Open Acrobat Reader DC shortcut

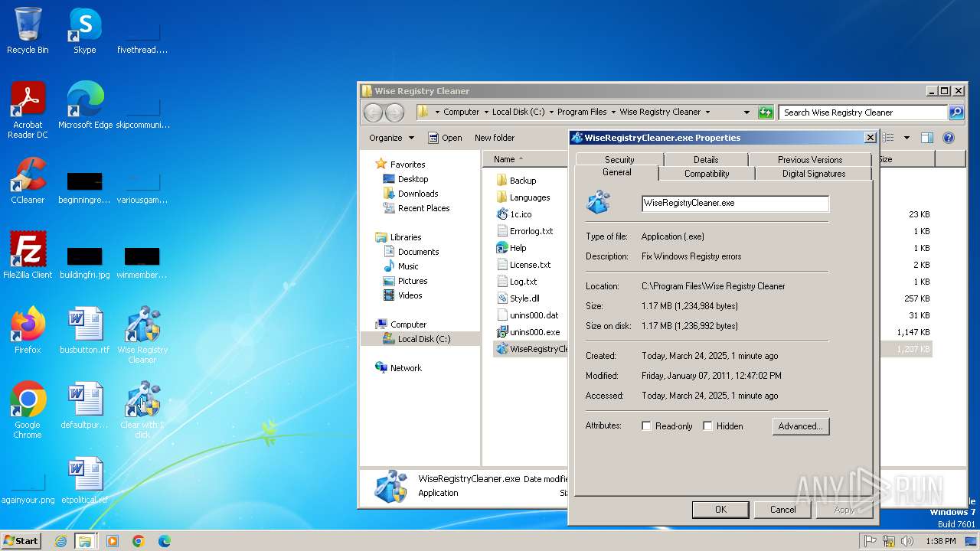[x=28, y=109]
